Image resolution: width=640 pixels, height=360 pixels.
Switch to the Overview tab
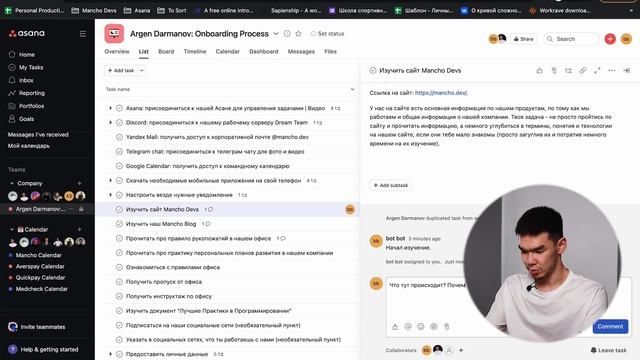pyautogui.click(x=117, y=52)
